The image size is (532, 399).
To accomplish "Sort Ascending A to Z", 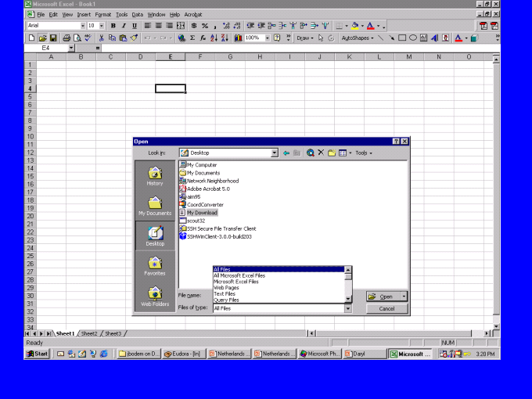I will pos(214,38).
